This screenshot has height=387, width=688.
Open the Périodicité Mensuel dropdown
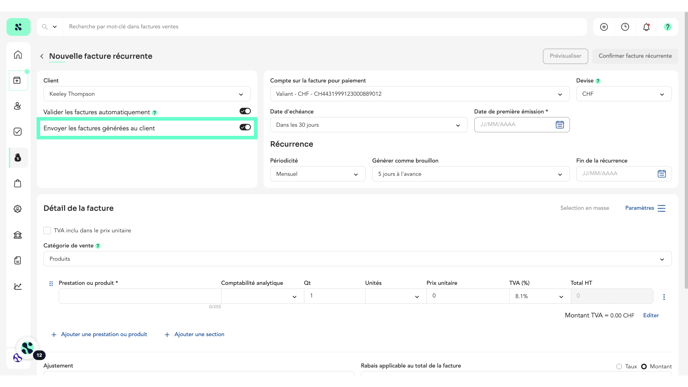pos(317,174)
